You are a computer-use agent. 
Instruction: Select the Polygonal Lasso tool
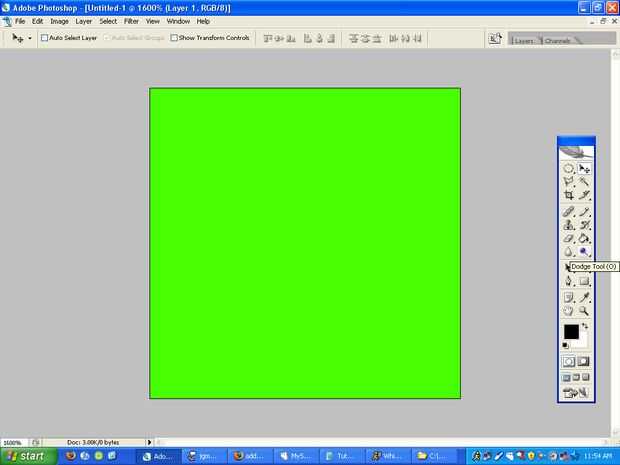569,181
